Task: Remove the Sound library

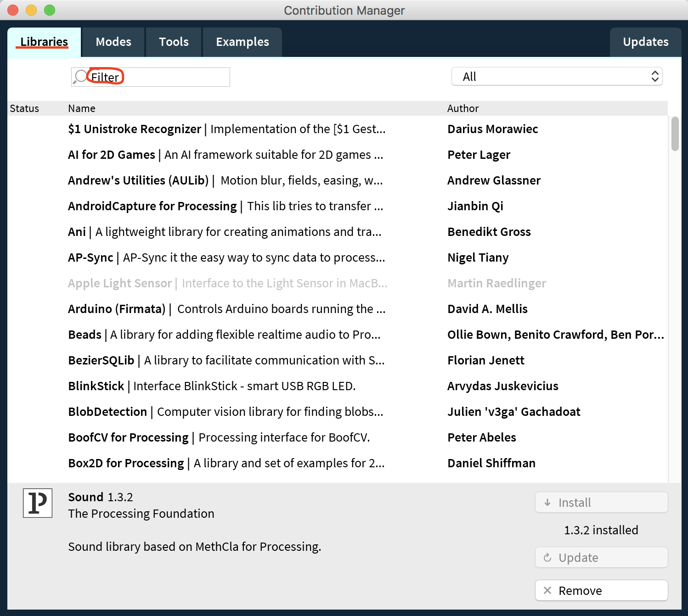Action: pos(602,591)
